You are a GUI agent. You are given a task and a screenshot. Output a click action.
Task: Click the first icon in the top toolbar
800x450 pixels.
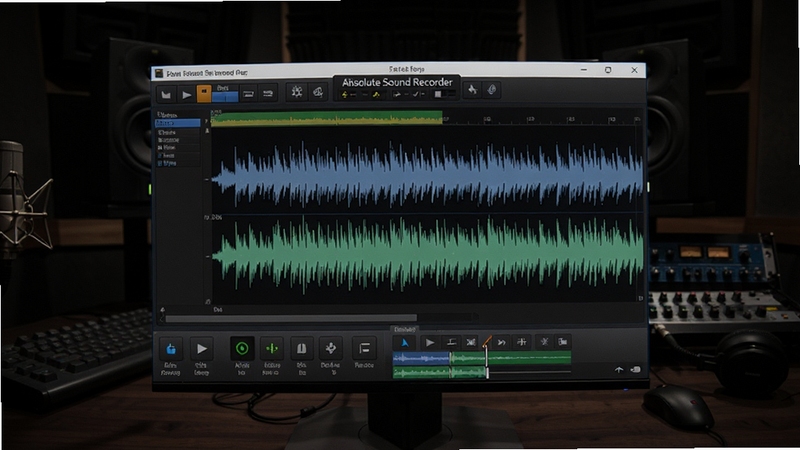(166, 94)
